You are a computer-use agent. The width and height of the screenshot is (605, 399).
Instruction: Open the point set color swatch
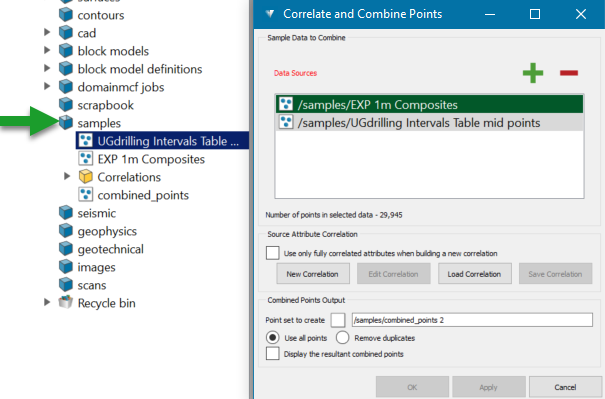click(x=338, y=320)
